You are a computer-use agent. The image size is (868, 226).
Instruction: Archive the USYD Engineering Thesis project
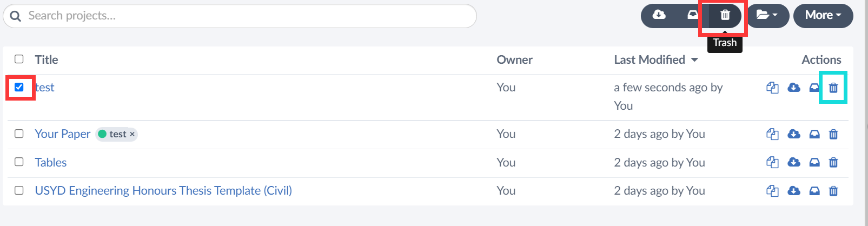tap(814, 191)
